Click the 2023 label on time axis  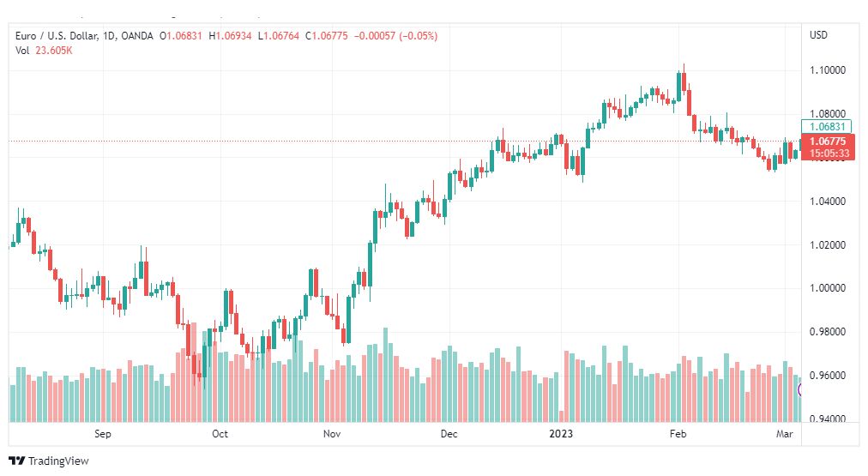coord(561,433)
